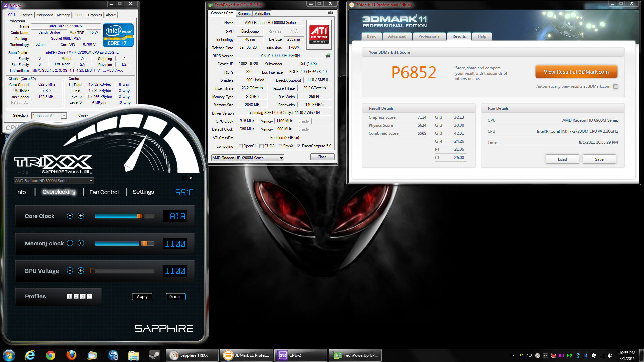Toggle the CUDA checkbox in GPU-Z
Image resolution: width=644 pixels, height=362 pixels.
click(x=261, y=146)
